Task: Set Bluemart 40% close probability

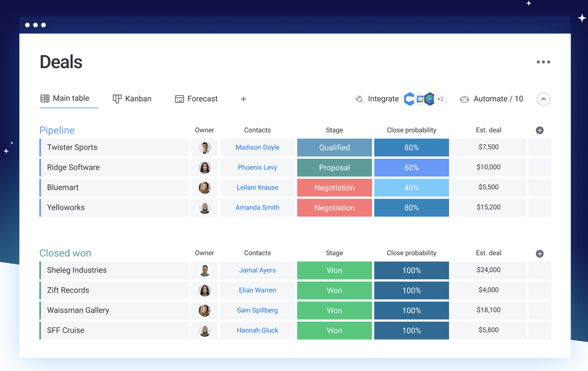Action: tap(411, 188)
